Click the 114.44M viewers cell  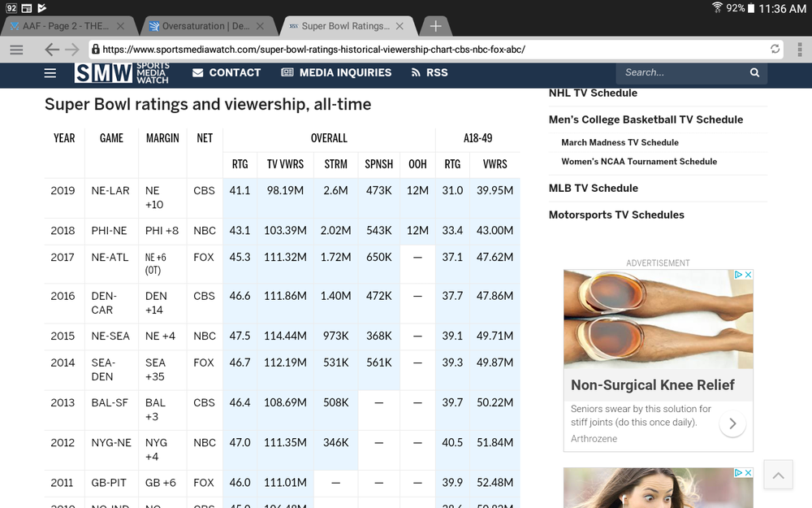point(285,336)
